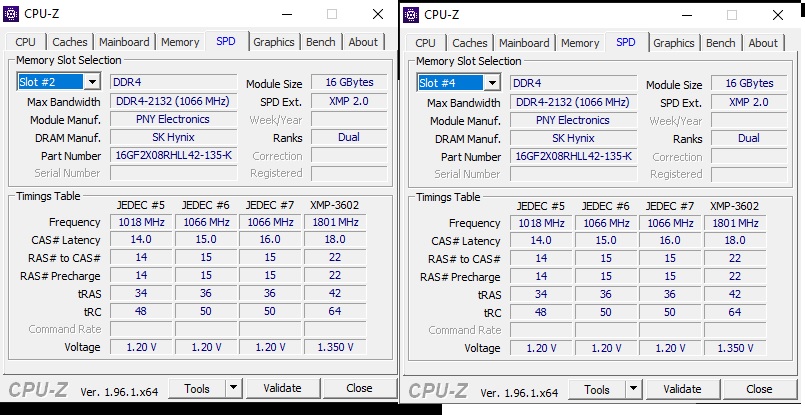This screenshot has width=805, height=415.
Task: Click Close button in left CPU-Z window
Action: [x=359, y=388]
